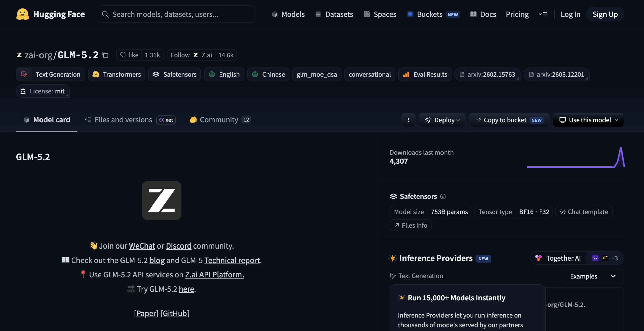Follow the Z.ai organization
The width and height of the screenshot is (644, 331).
click(x=191, y=55)
